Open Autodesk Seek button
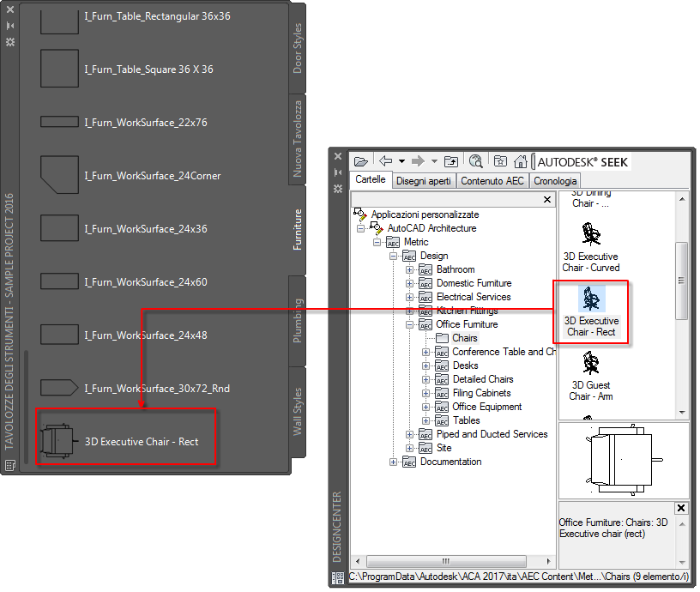 [x=582, y=161]
